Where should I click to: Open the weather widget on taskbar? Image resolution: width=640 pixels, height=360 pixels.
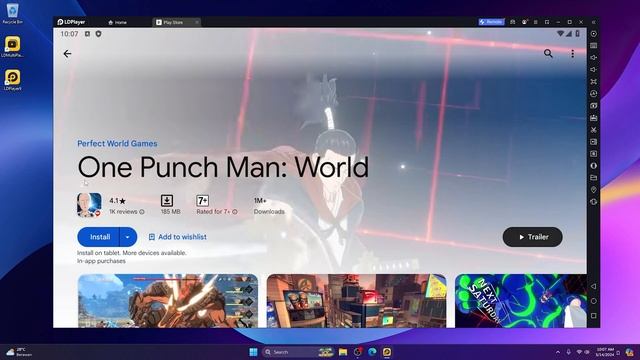click(19, 352)
